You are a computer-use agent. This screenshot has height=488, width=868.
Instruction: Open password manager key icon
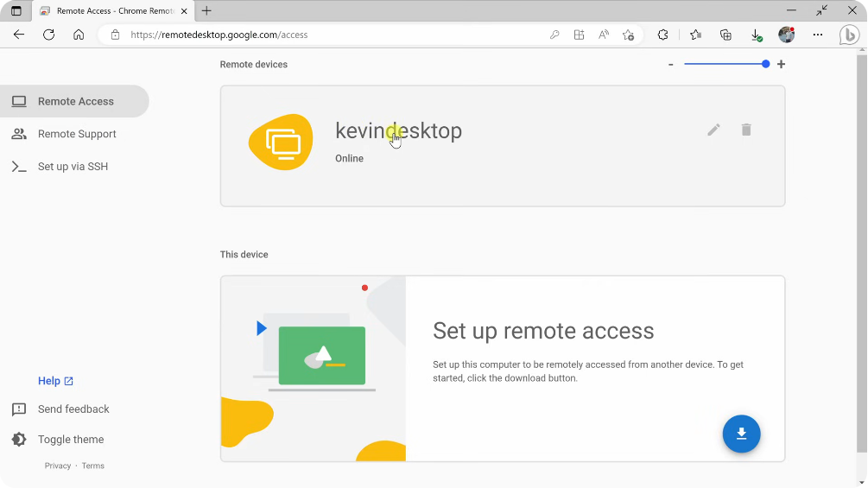[x=554, y=35]
